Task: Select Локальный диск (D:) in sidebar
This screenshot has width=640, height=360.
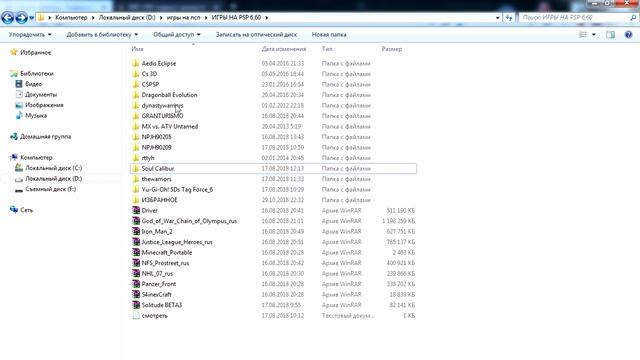Action: [x=53, y=178]
